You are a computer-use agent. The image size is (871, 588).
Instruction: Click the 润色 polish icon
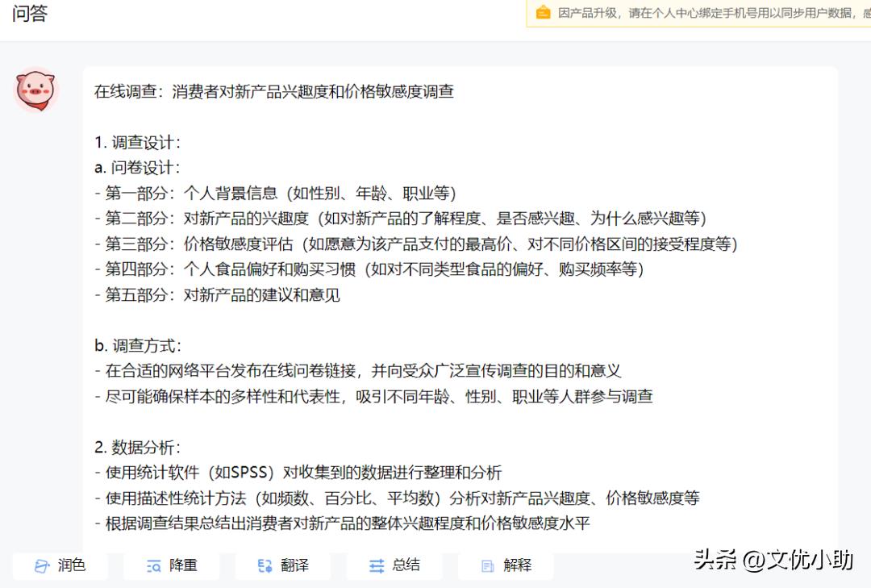(x=42, y=565)
